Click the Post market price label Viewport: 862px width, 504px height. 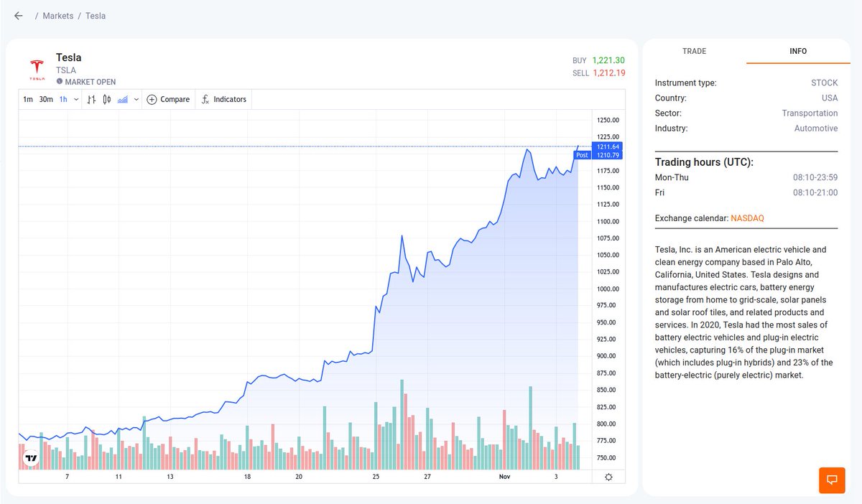pos(582,155)
